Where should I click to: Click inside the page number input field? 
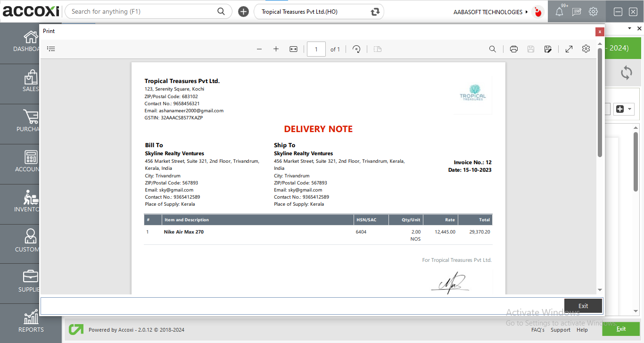[316, 49]
